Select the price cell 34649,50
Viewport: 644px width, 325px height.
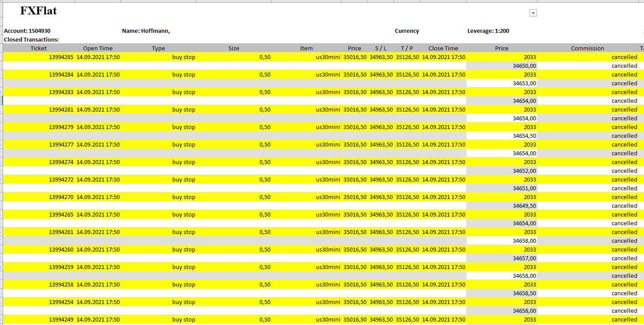[524, 206]
